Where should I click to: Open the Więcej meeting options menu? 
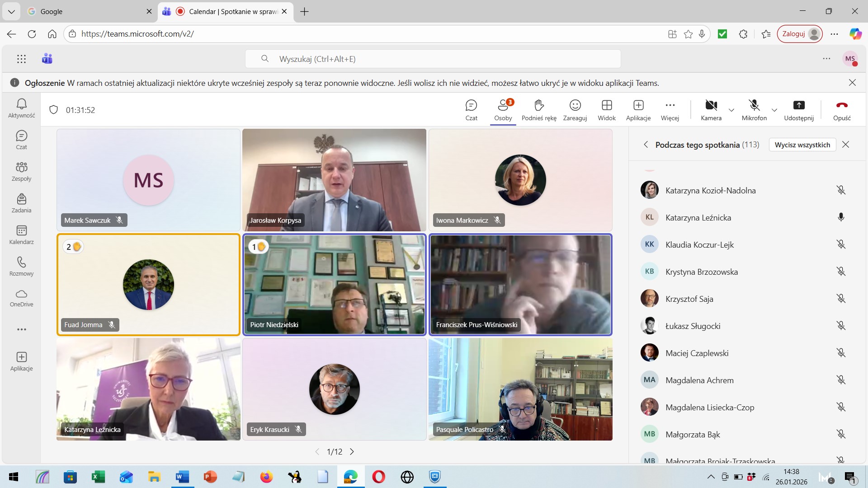click(670, 105)
